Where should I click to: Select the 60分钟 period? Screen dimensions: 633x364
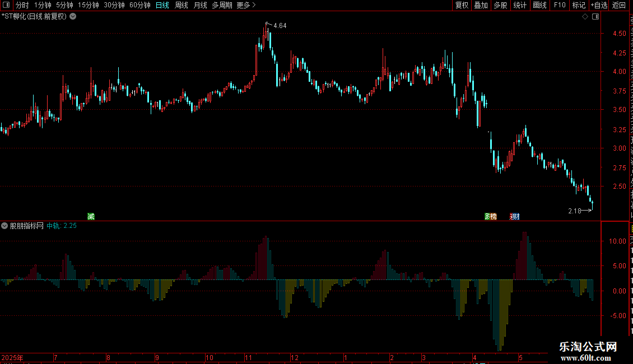[x=140, y=5]
